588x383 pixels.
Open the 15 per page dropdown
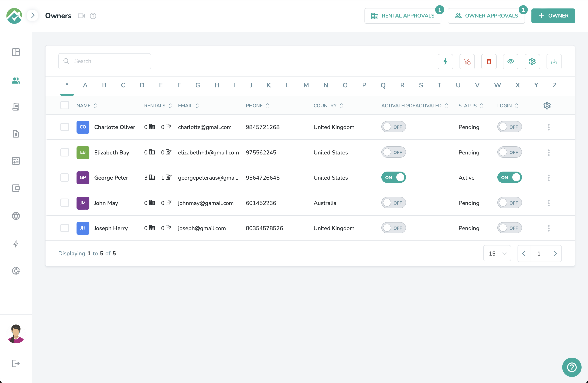[497, 253]
